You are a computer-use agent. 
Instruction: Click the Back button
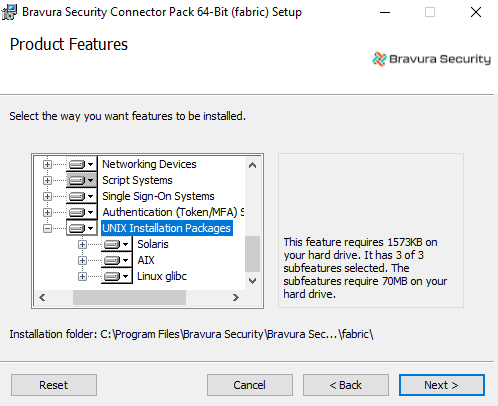coord(346,385)
